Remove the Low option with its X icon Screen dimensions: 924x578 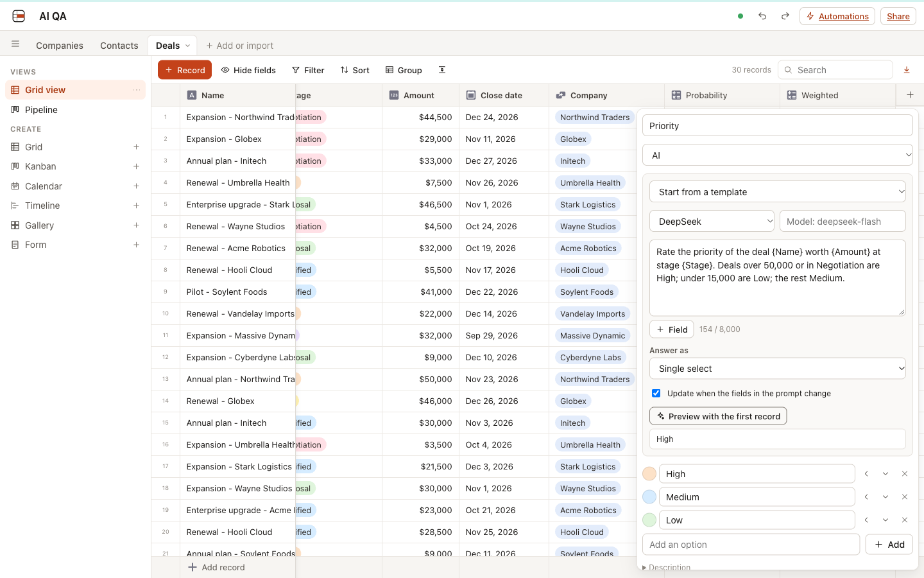click(905, 520)
